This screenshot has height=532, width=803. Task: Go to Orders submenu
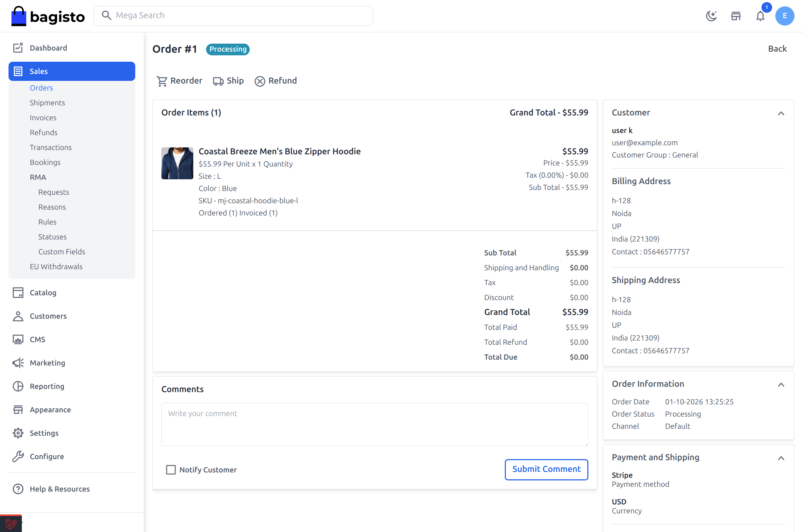[x=42, y=88]
